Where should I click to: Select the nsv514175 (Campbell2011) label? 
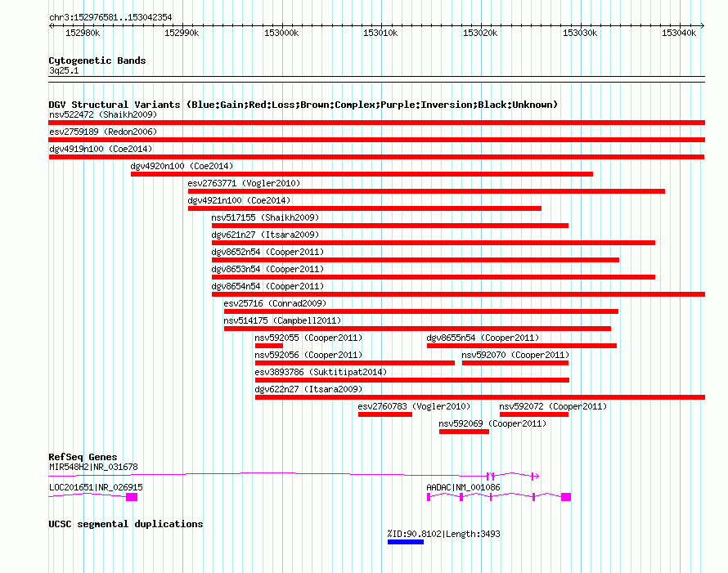(x=282, y=320)
